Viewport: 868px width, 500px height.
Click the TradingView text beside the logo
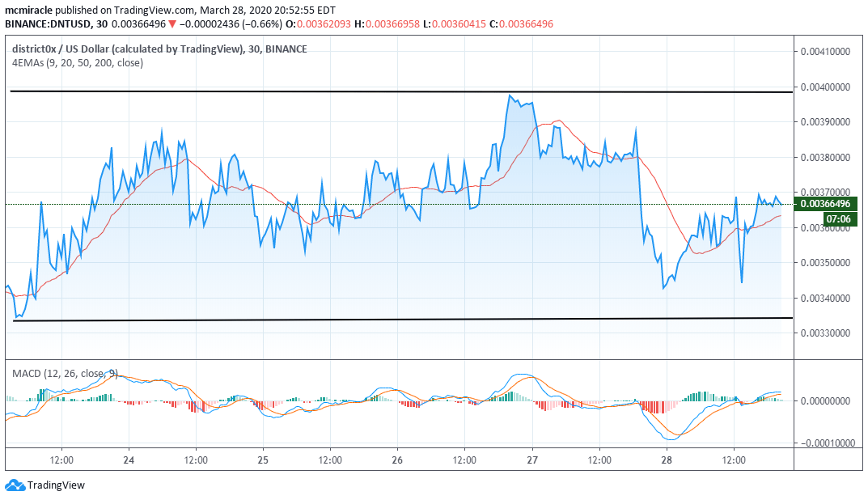(x=56, y=485)
